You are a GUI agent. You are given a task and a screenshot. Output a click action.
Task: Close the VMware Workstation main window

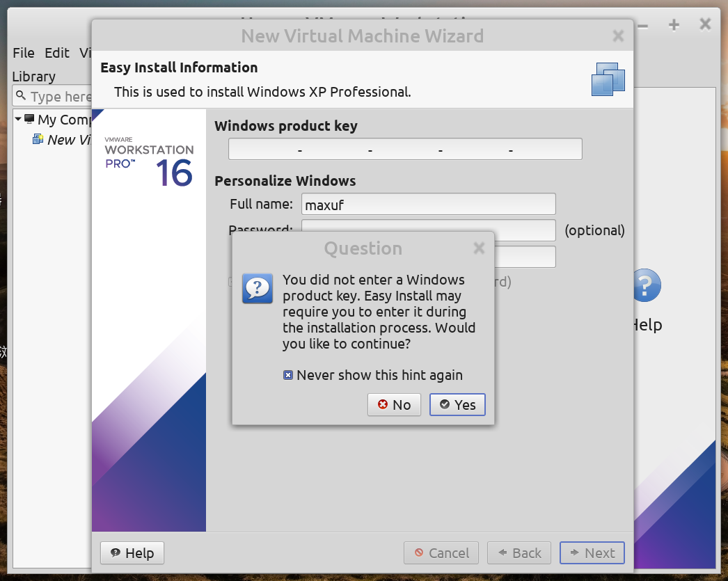tap(705, 24)
